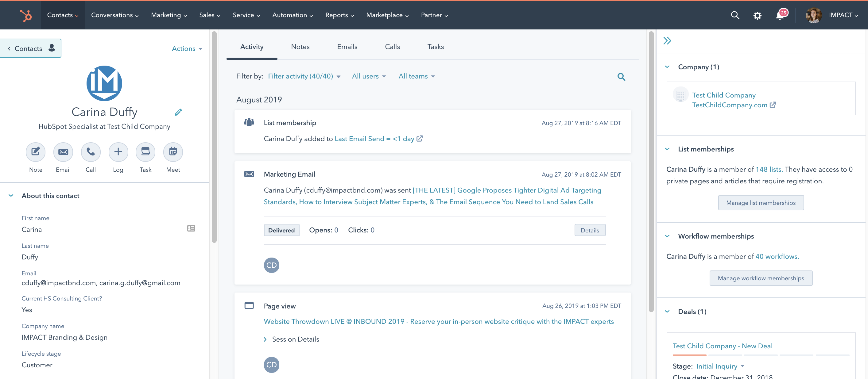Open the Test Child Company link

coord(723,95)
